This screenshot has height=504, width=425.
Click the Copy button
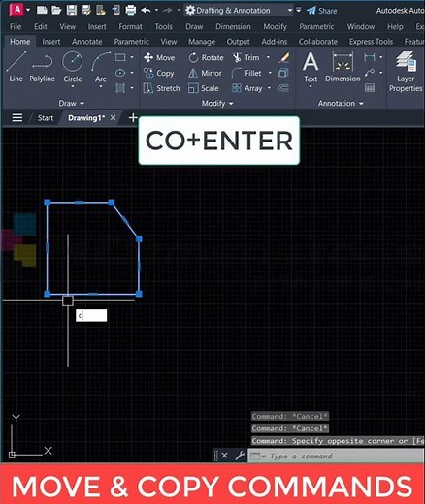point(159,73)
